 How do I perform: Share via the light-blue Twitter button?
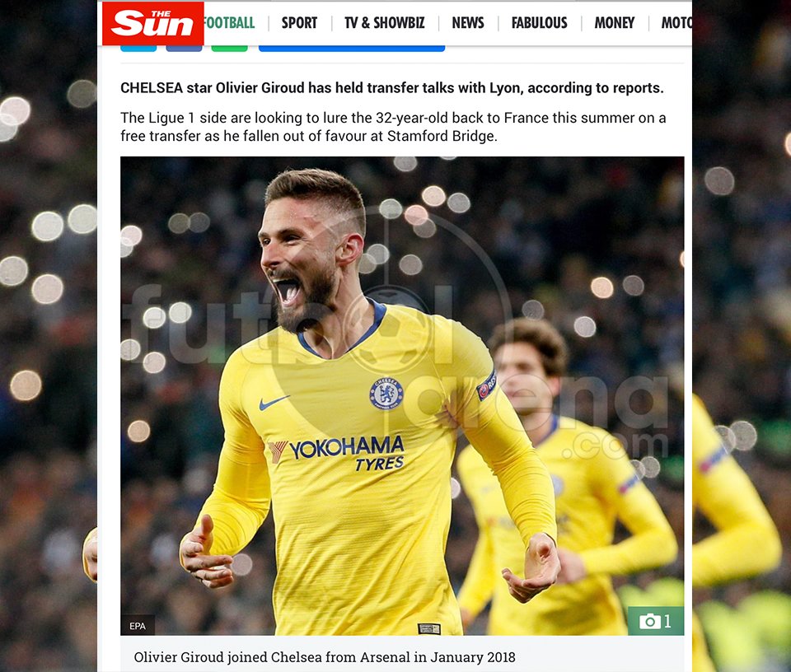138,49
